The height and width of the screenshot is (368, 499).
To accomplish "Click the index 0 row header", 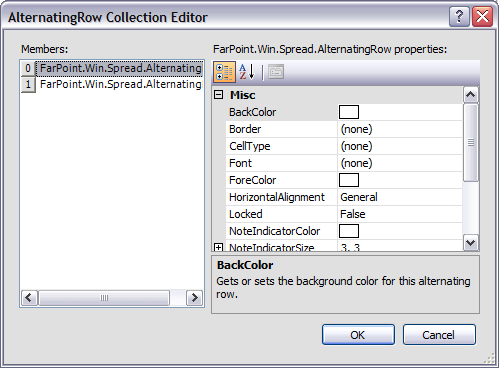I will pyautogui.click(x=28, y=68).
